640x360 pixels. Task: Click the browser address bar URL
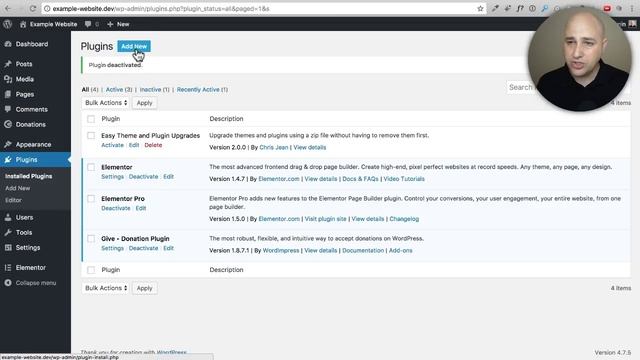pos(161,9)
